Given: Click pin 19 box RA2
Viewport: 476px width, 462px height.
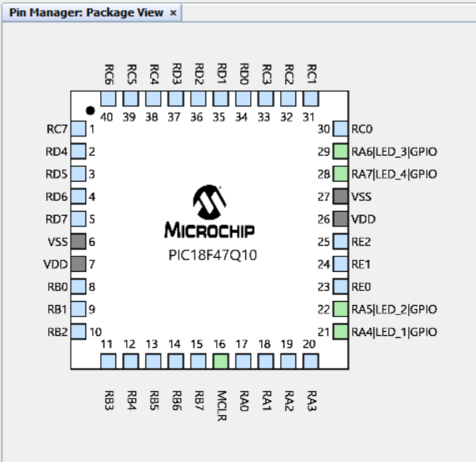Looking at the screenshot, I should coord(289,361).
